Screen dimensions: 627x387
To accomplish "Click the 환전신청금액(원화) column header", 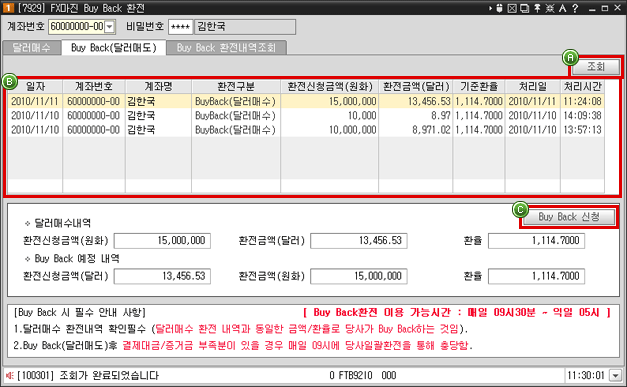I will pos(329,86).
